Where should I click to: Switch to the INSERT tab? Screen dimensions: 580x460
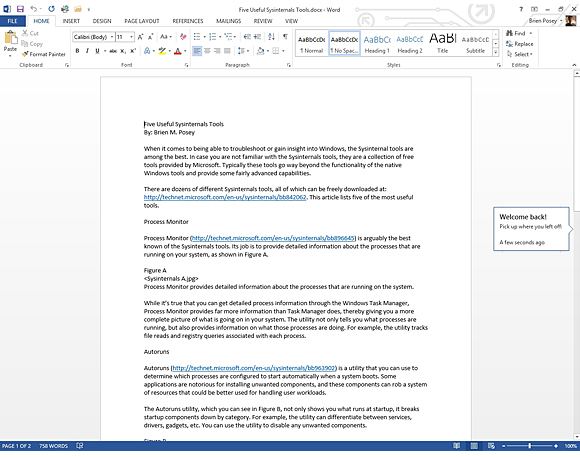pos(71,21)
